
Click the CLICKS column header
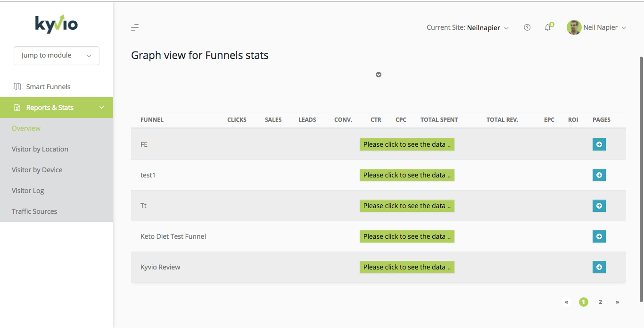pos(237,120)
